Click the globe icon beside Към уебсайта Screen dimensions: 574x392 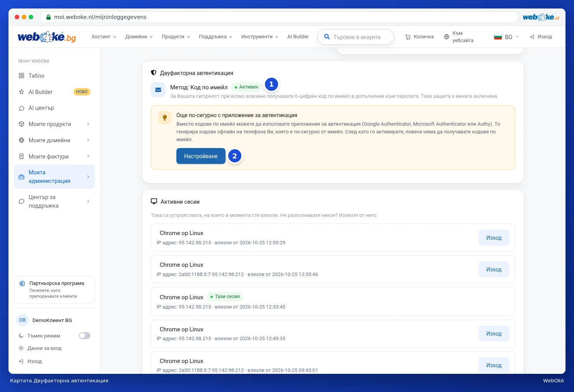pyautogui.click(x=447, y=37)
